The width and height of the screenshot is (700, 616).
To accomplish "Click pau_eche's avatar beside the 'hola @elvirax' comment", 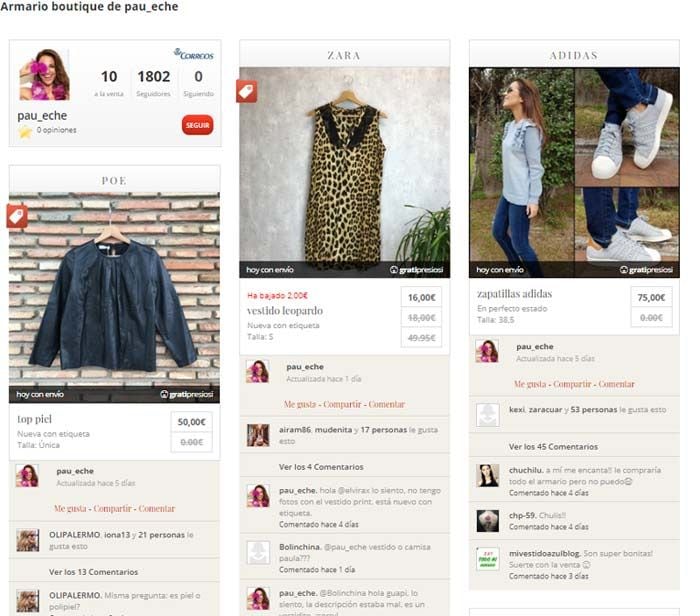I will (258, 495).
